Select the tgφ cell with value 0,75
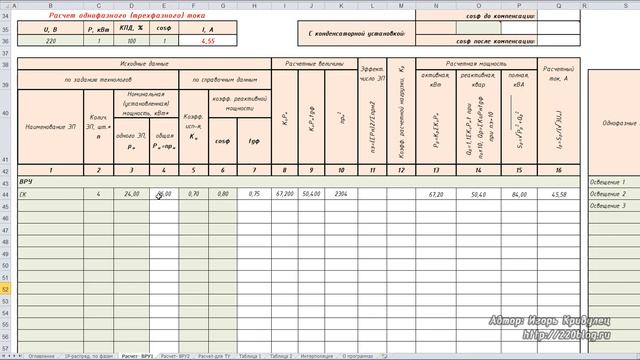Image resolution: width=640 pixels, height=360 pixels. point(254,194)
